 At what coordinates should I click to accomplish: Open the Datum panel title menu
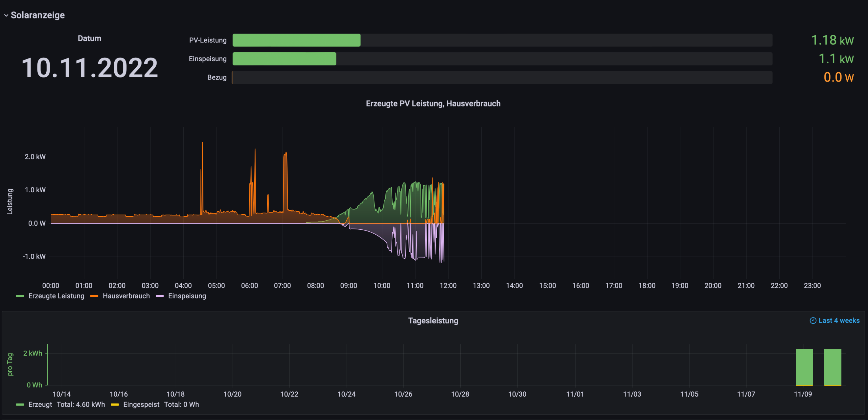(89, 38)
